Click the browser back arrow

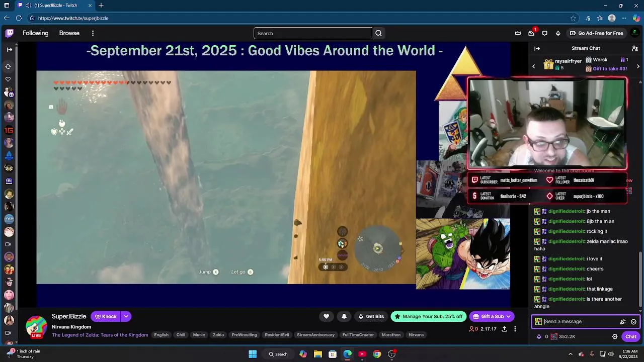pyautogui.click(x=7, y=18)
